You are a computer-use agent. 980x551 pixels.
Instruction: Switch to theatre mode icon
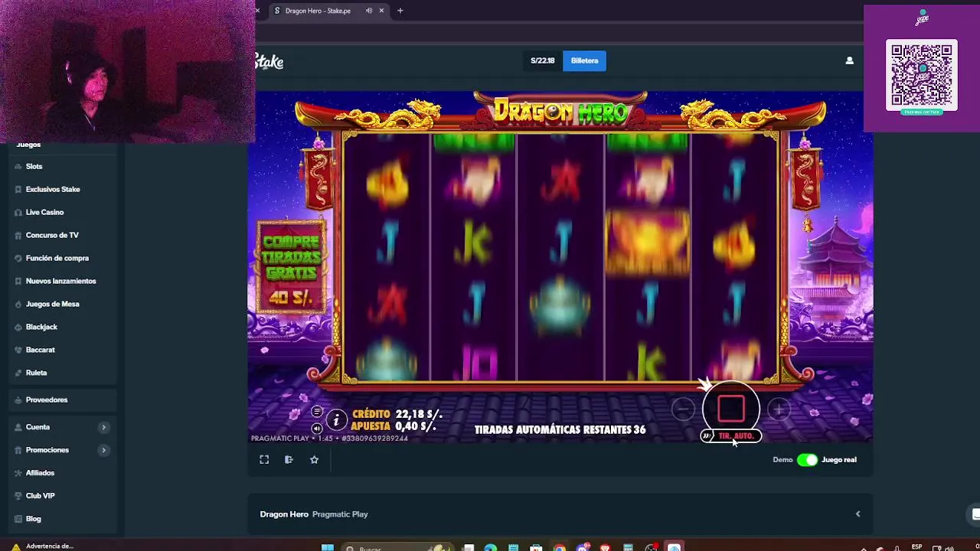(x=289, y=460)
